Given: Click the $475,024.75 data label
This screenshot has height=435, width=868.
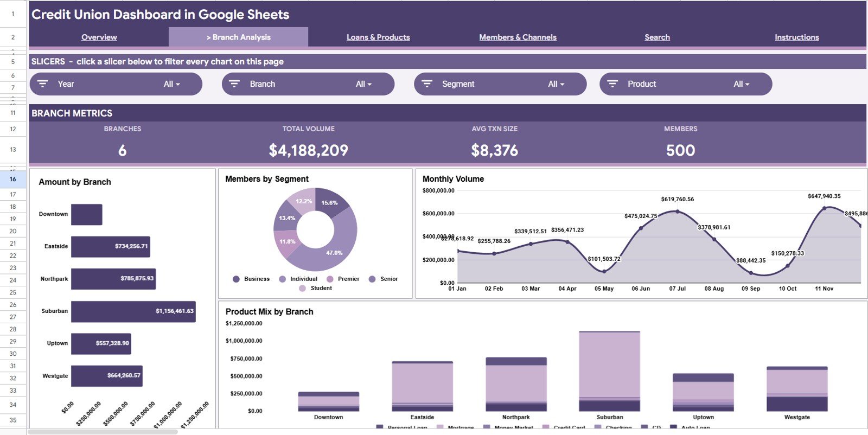Looking at the screenshot, I should (641, 216).
